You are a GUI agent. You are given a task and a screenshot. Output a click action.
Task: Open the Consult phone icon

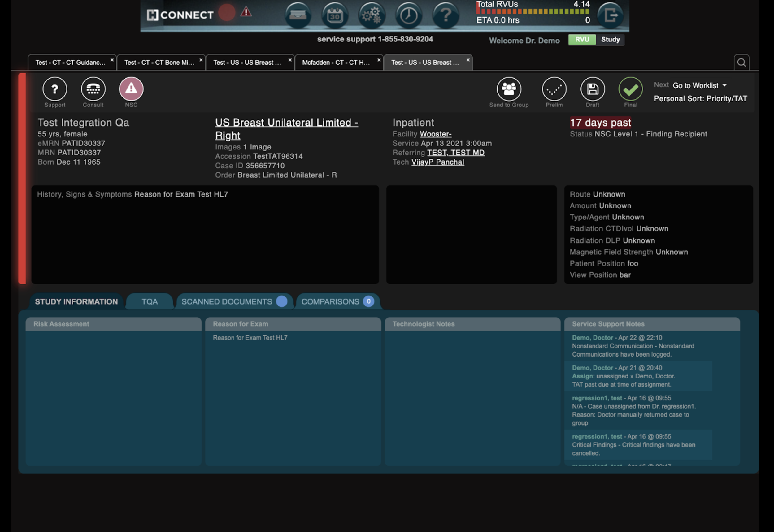93,89
